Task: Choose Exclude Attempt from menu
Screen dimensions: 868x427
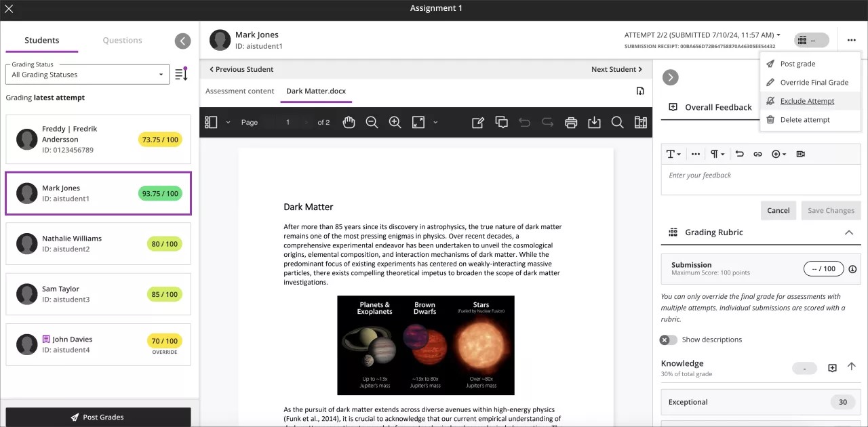Action: pyautogui.click(x=807, y=101)
